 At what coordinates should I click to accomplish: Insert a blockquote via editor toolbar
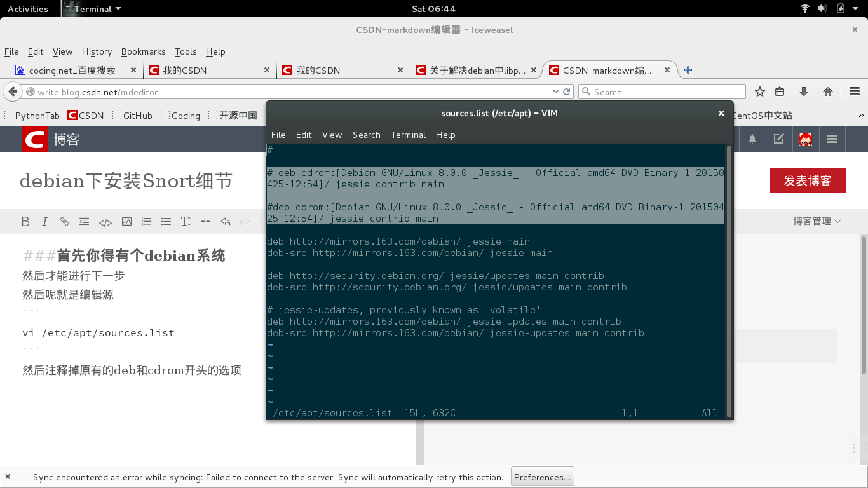[x=84, y=221]
